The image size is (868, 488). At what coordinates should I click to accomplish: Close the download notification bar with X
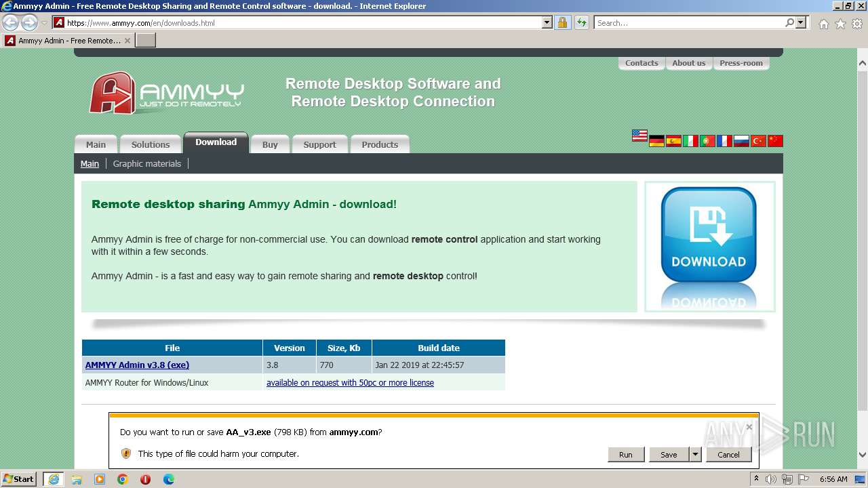[749, 427]
